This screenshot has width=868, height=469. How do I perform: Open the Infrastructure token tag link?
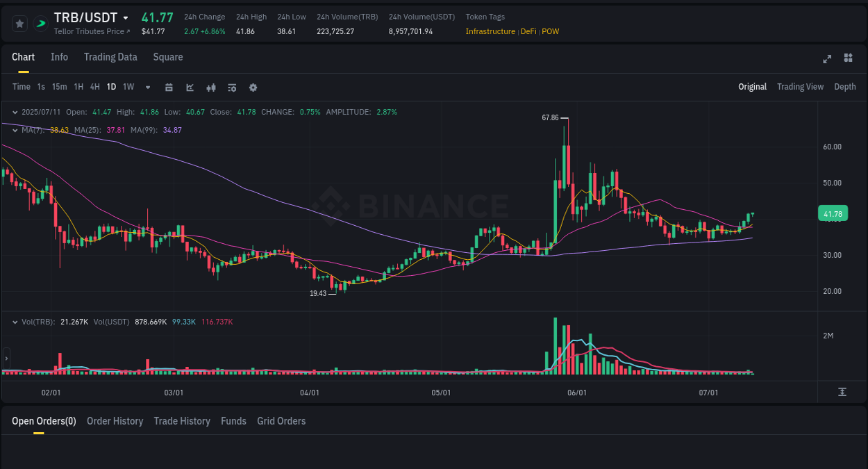(x=490, y=31)
